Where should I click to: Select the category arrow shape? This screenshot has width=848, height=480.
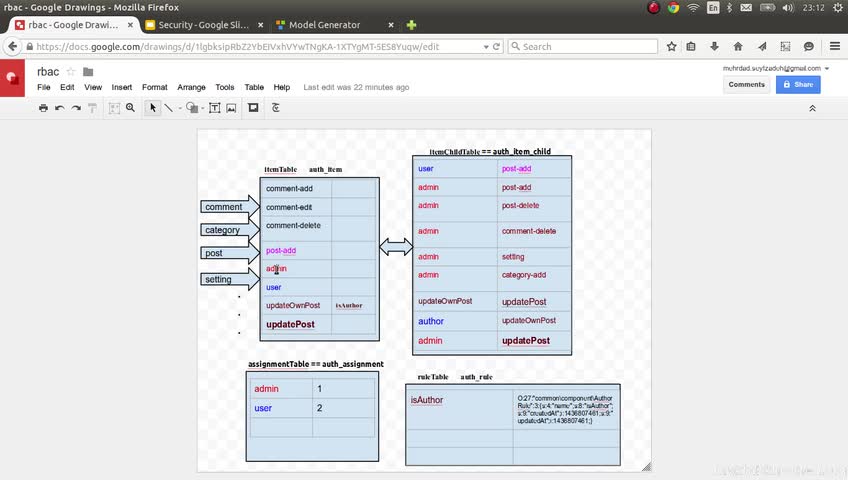point(230,230)
